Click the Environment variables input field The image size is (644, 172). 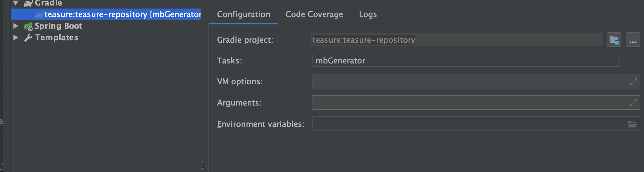point(468,124)
